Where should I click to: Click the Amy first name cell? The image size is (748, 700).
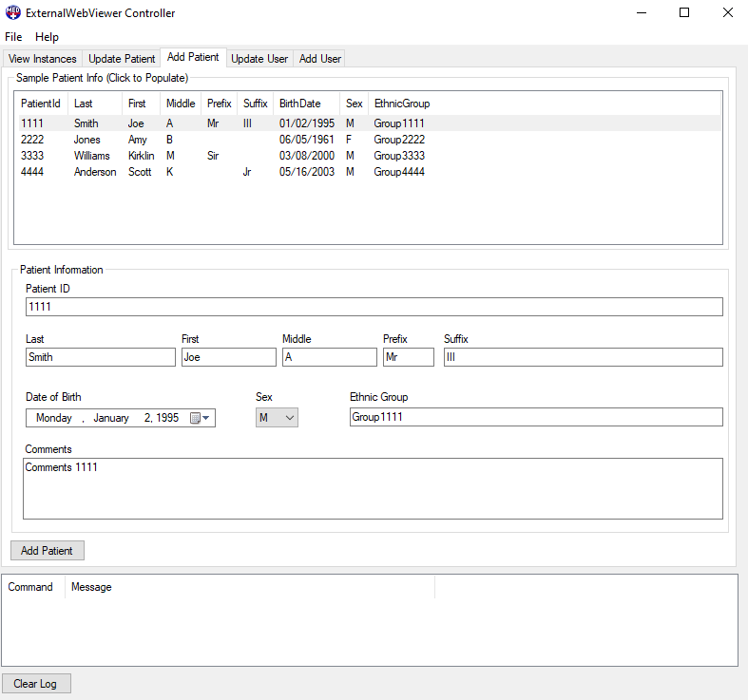coord(138,140)
